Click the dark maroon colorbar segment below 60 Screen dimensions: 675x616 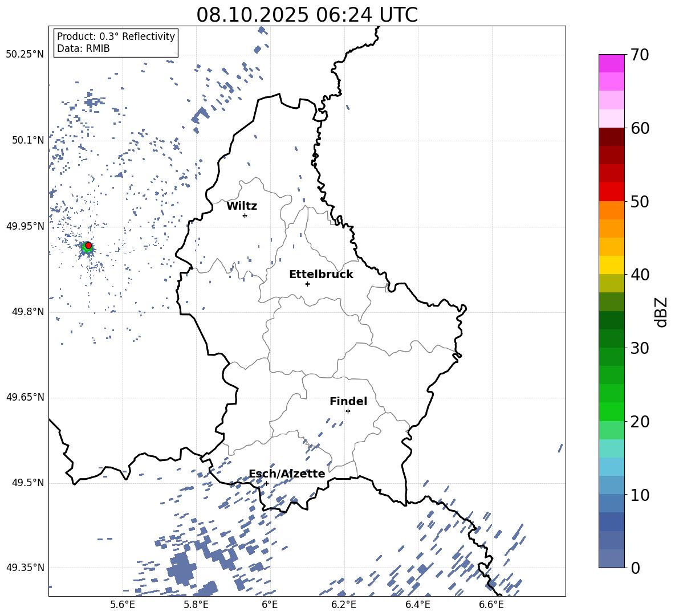612,137
